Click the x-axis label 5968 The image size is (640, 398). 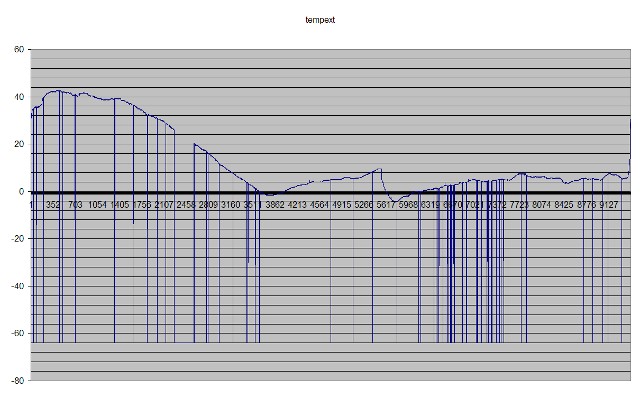coord(408,205)
